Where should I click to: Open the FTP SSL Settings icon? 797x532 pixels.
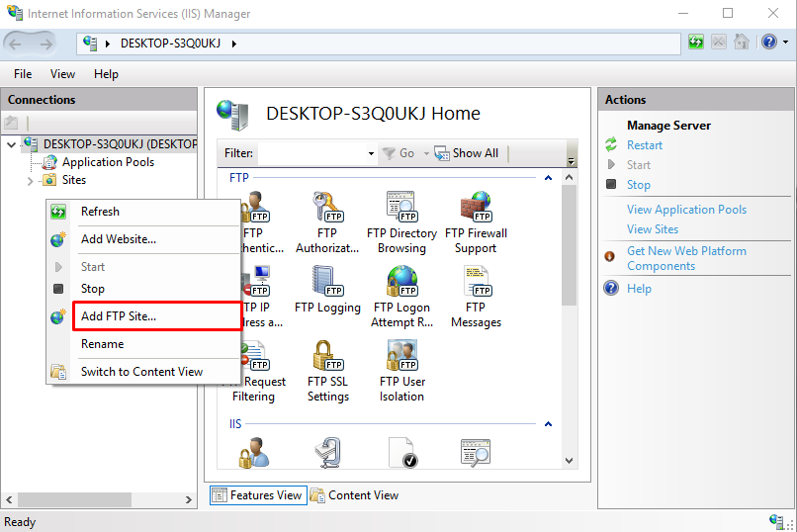[x=328, y=356]
